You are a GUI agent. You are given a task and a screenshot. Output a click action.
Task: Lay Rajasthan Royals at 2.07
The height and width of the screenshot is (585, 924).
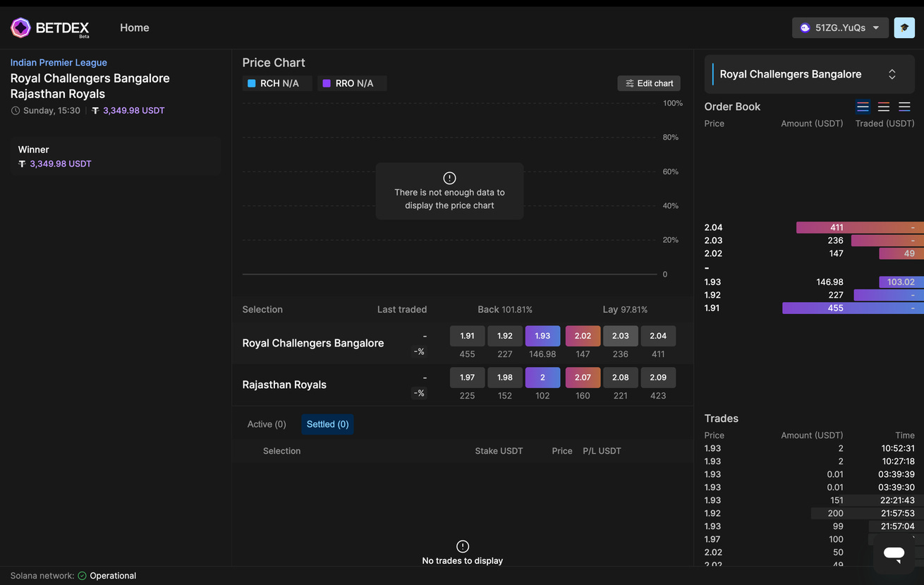tap(583, 378)
